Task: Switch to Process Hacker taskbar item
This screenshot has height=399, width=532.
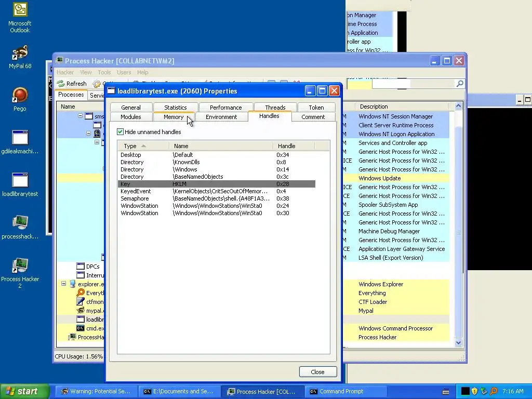Action: click(x=262, y=391)
